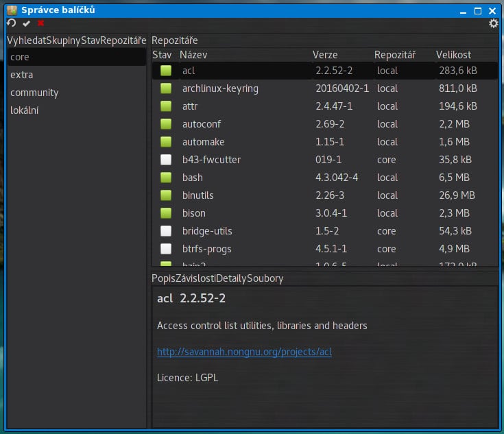The image size is (504, 434).
Task: Open the savannah.nongnu.org acl project link
Action: [x=244, y=352]
